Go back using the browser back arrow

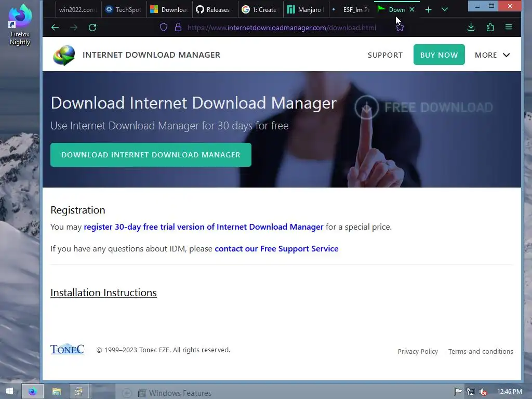click(55, 28)
